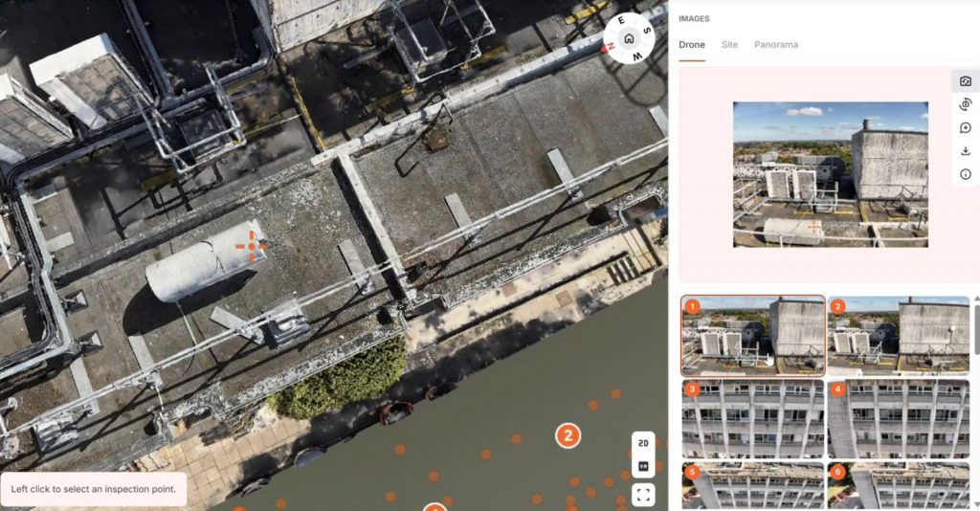Click the orange crosshair on the rooftop tank
The width and height of the screenshot is (980, 511).
click(x=252, y=246)
